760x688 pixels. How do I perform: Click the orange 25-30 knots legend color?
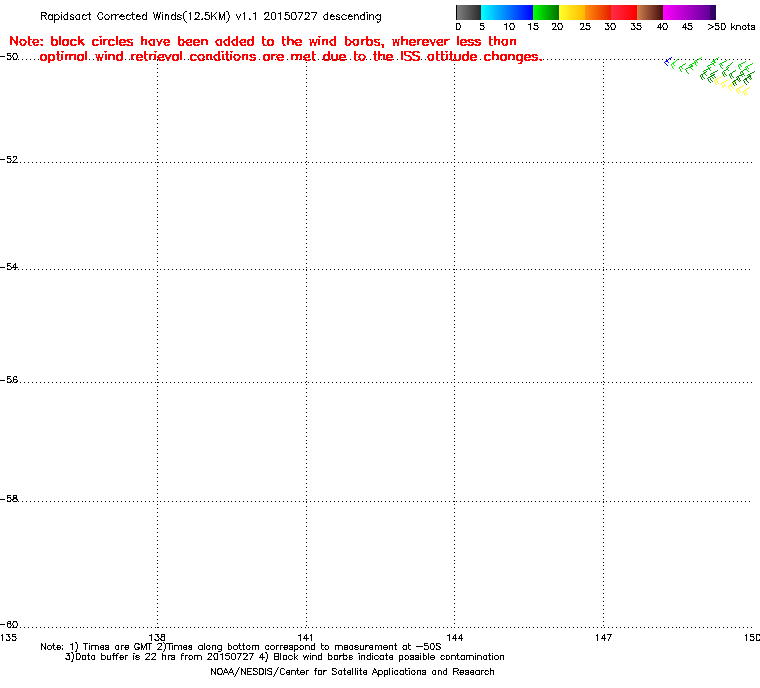598,12
